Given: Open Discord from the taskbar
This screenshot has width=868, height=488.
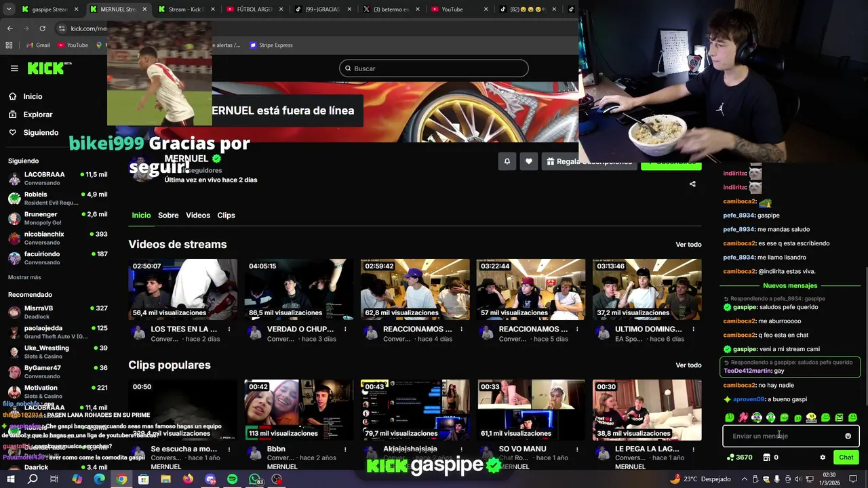Looking at the screenshot, I should click(x=210, y=479).
